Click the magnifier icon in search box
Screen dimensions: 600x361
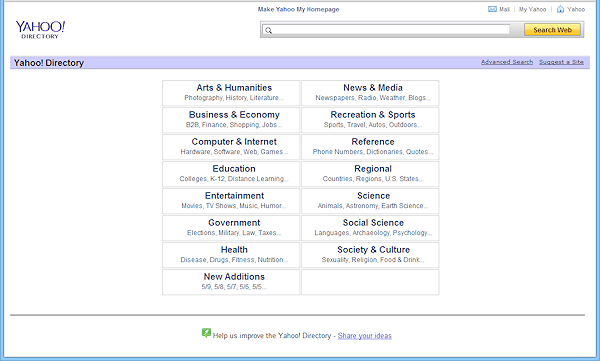click(x=269, y=30)
